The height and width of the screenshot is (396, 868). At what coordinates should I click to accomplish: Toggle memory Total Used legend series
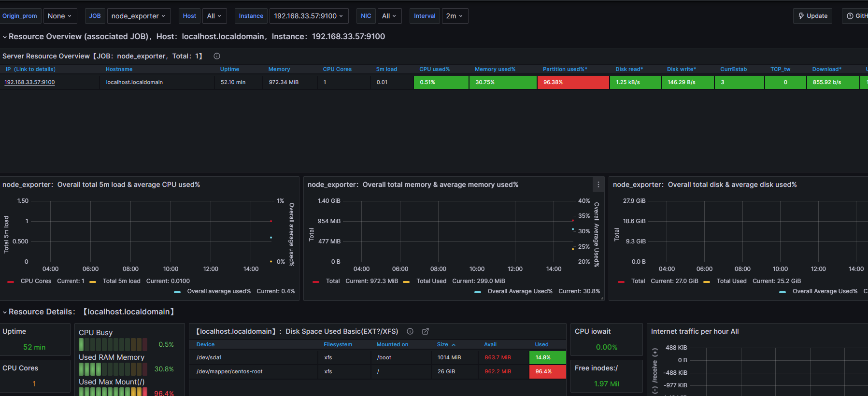[x=431, y=281]
